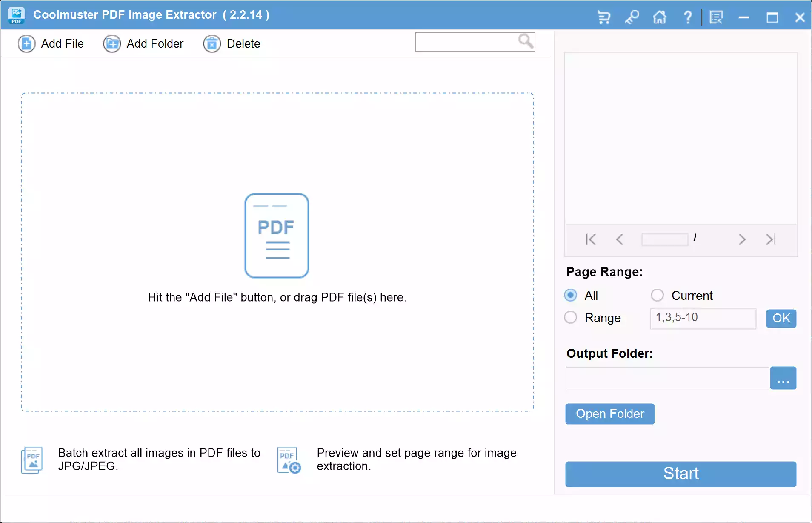812x523 pixels.
Task: Click OK to confirm page range
Action: [x=781, y=319]
